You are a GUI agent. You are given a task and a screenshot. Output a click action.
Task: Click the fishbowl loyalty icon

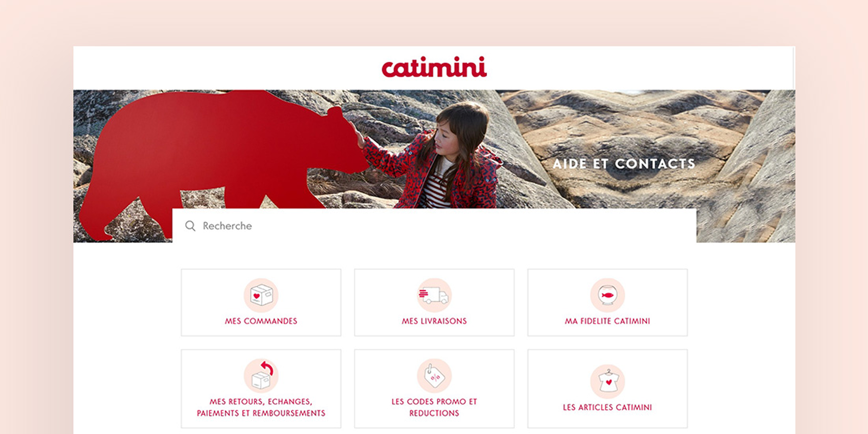click(x=608, y=295)
